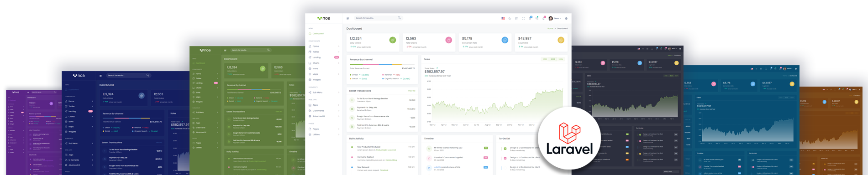
Task: Expand Sub Menu in the white sidebar
Action: pos(324,93)
